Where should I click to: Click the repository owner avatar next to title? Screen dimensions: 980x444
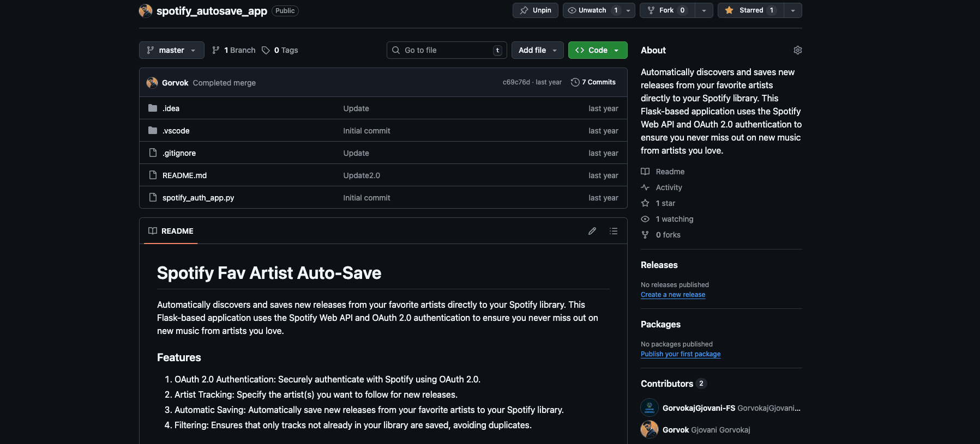point(146,11)
